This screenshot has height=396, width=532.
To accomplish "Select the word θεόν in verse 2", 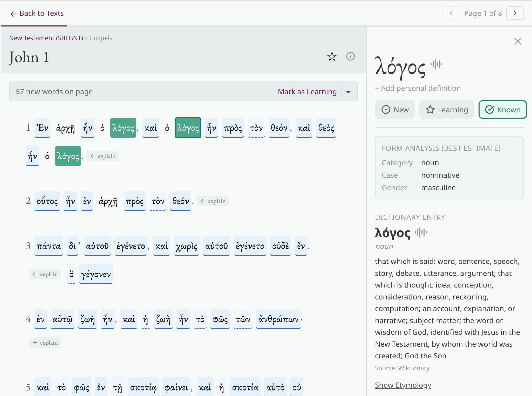I will [181, 201].
